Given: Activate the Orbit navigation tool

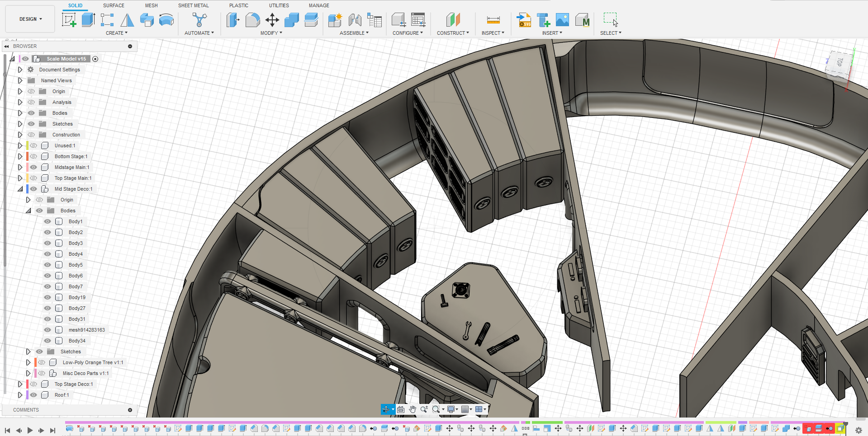Looking at the screenshot, I should (x=386, y=409).
